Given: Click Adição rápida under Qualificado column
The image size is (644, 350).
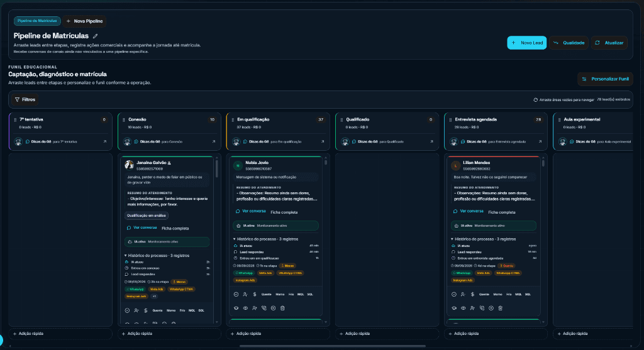Looking at the screenshot, I should [387, 334].
